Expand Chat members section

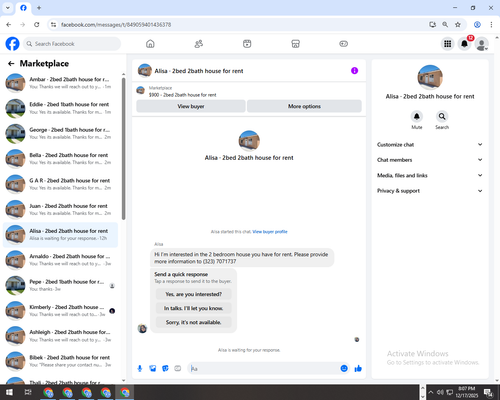(x=430, y=160)
